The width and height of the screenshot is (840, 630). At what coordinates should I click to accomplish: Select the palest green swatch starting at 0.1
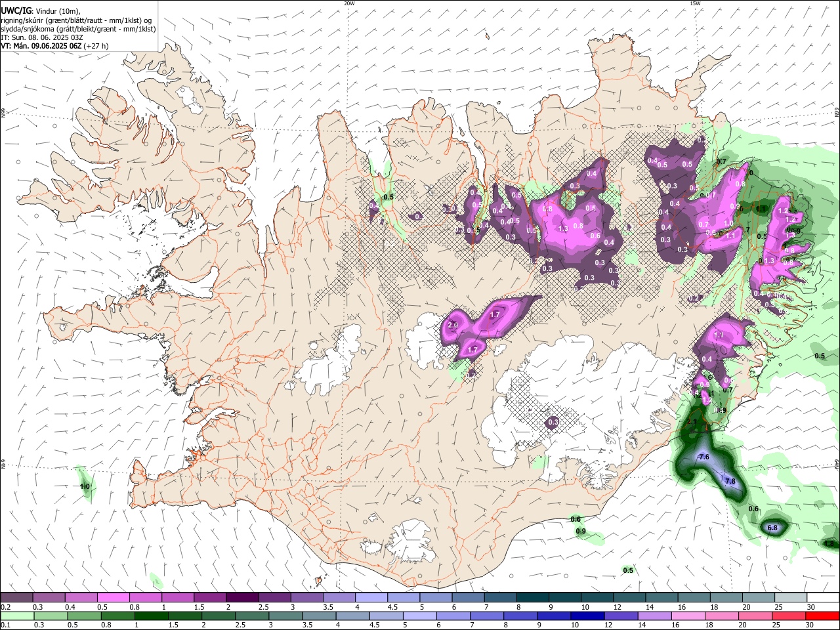click(18, 616)
